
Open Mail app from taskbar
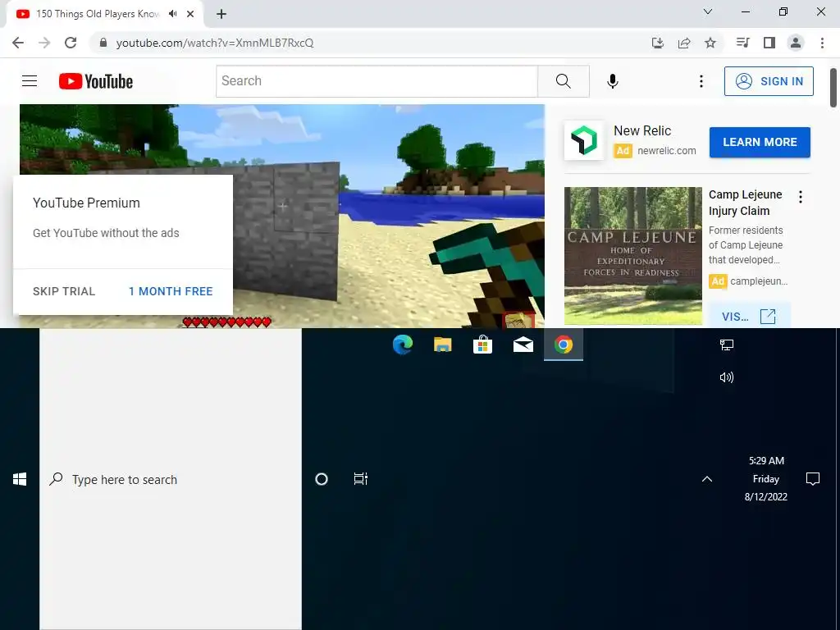point(523,345)
